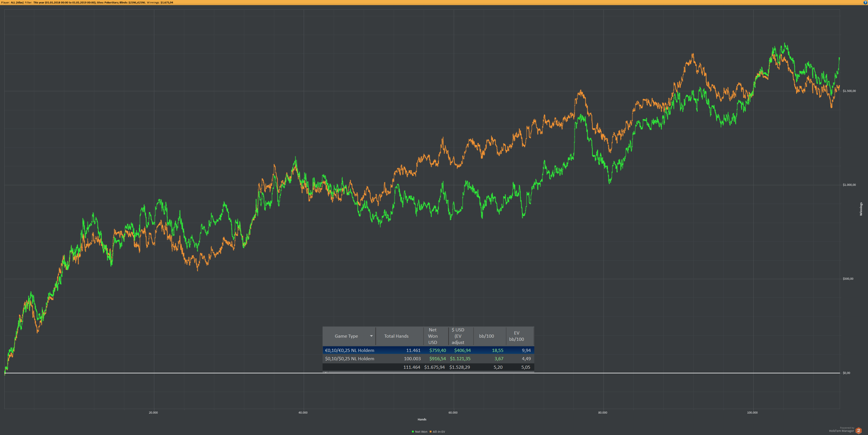The width and height of the screenshot is (868, 435).
Task: Click the 111.464 total hands summary value
Action: 412,367
